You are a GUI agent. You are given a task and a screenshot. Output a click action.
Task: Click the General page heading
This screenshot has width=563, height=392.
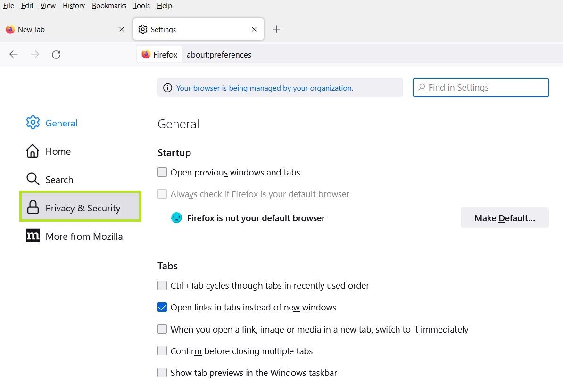(178, 124)
